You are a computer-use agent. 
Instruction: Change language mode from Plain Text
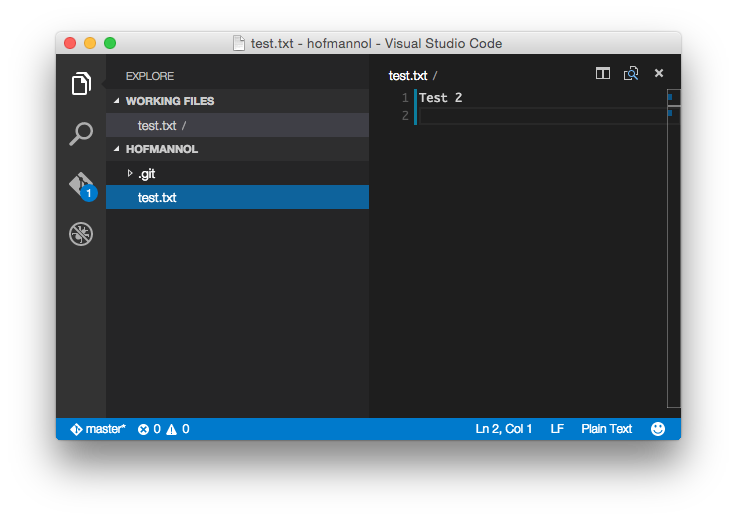point(606,429)
